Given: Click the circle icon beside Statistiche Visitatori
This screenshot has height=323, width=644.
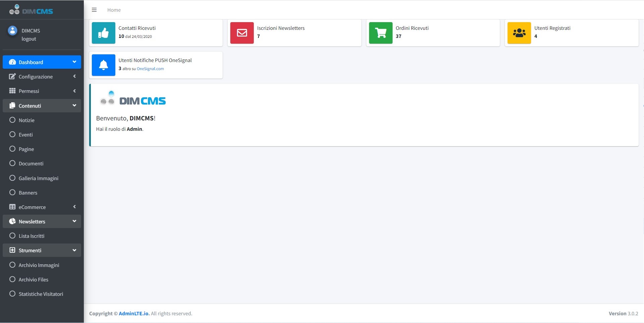Looking at the screenshot, I should [x=12, y=293].
